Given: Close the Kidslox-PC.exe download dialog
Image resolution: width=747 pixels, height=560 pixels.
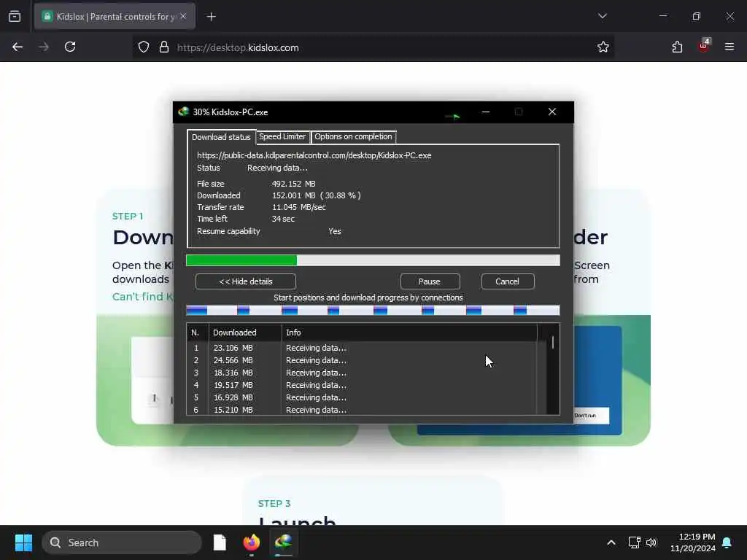Looking at the screenshot, I should [x=552, y=112].
